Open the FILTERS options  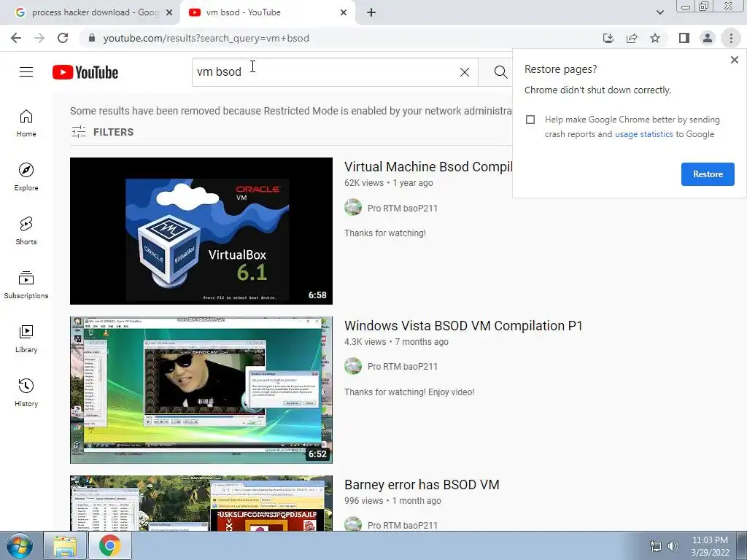102,132
